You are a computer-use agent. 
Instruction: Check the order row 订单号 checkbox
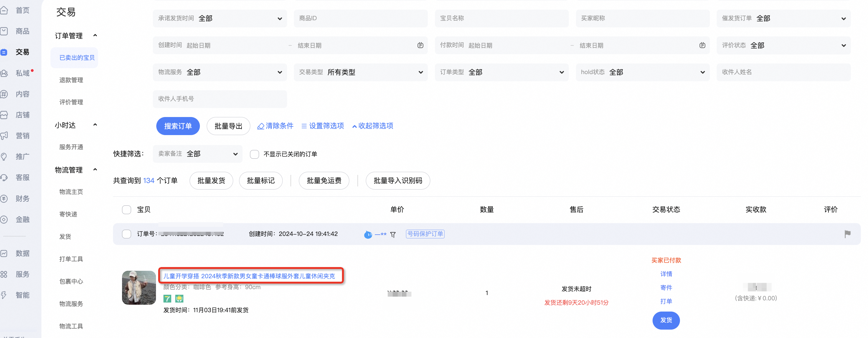point(126,234)
